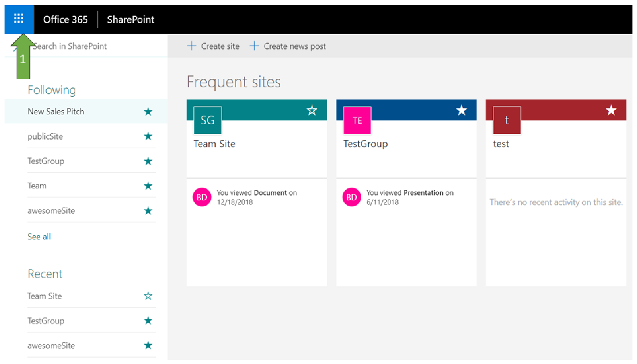
Task: Toggle the star beside TestGroup under Recent
Action: click(148, 321)
